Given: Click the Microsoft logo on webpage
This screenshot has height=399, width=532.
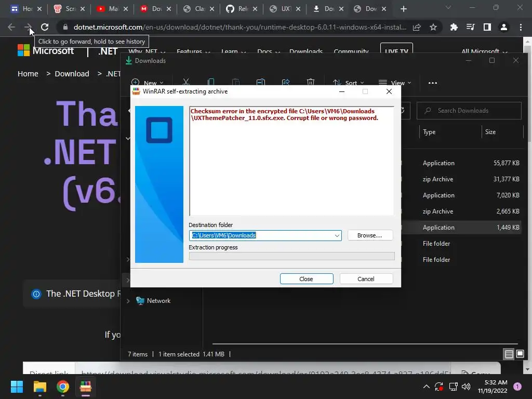Looking at the screenshot, I should [46, 51].
